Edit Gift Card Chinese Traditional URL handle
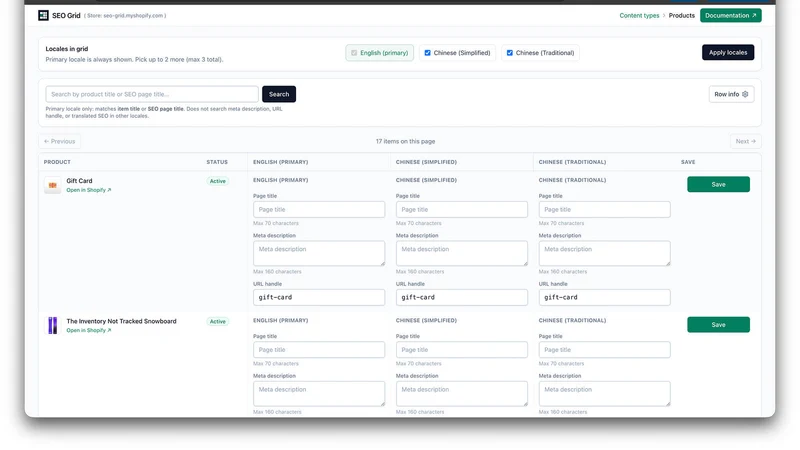 point(605,297)
